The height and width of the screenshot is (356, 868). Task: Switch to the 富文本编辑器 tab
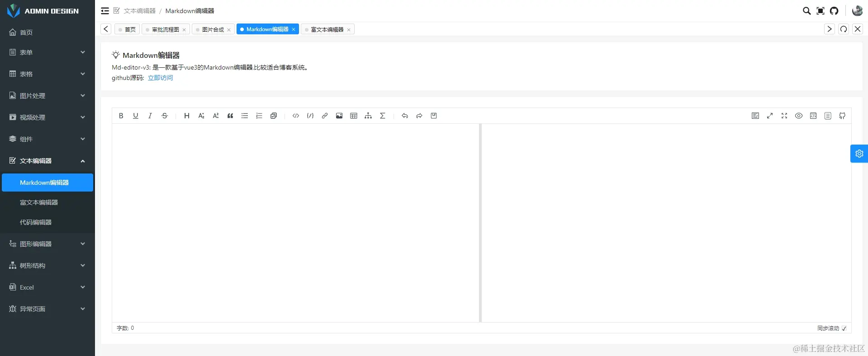pyautogui.click(x=327, y=29)
